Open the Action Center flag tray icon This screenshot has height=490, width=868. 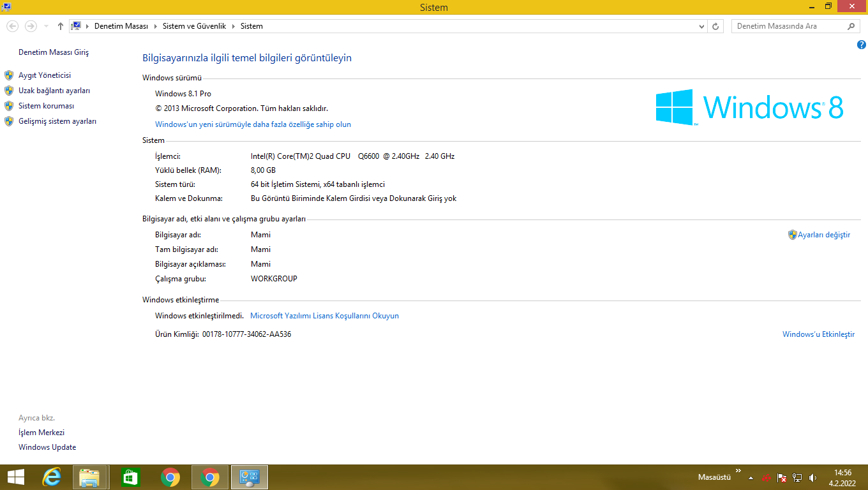pyautogui.click(x=781, y=478)
